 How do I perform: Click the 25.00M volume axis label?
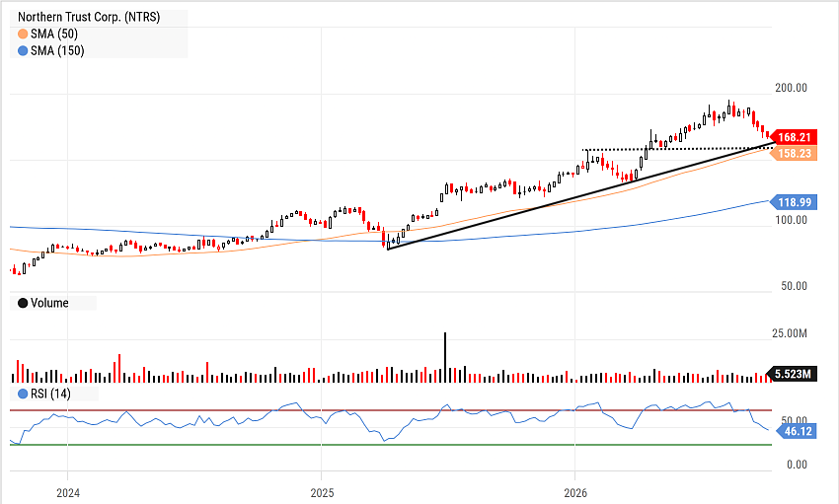pyautogui.click(x=790, y=334)
